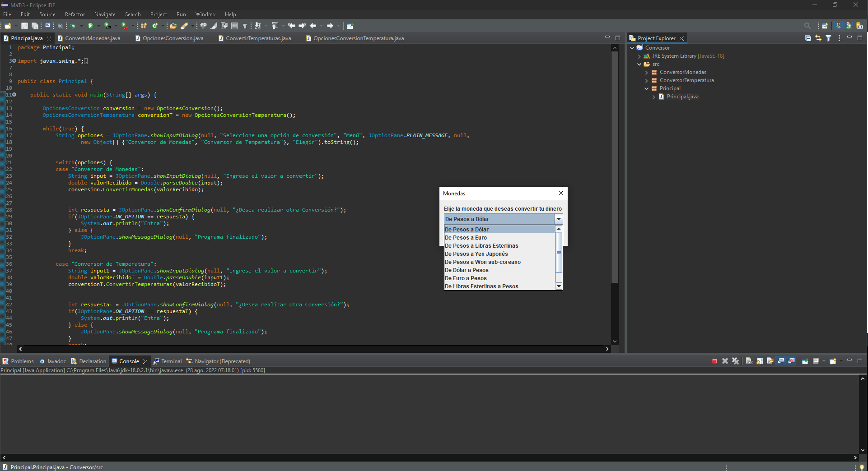Click the Run External Tools icon
The width and height of the screenshot is (868, 471).
125,26
